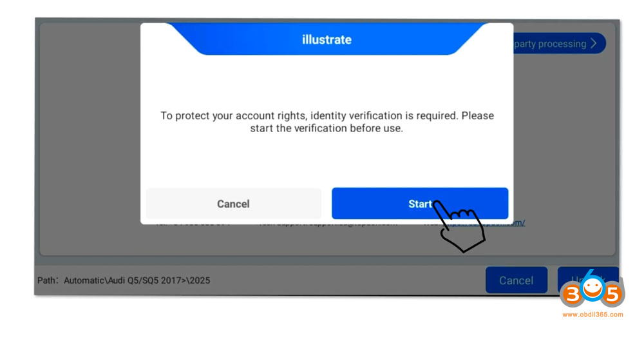Cancel the identity verification dialog
This screenshot has width=644, height=343.
click(x=233, y=204)
